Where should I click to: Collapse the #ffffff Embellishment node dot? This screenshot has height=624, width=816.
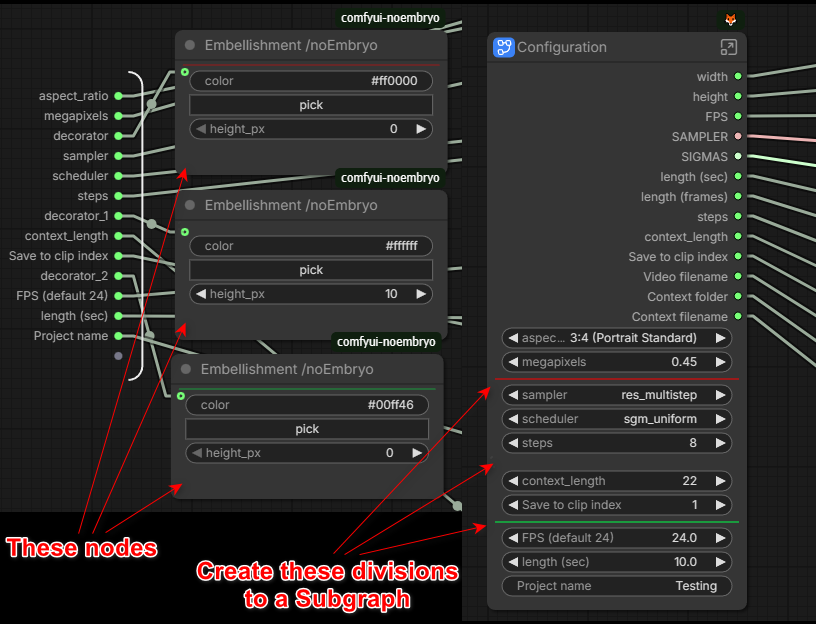pyautogui.click(x=190, y=205)
